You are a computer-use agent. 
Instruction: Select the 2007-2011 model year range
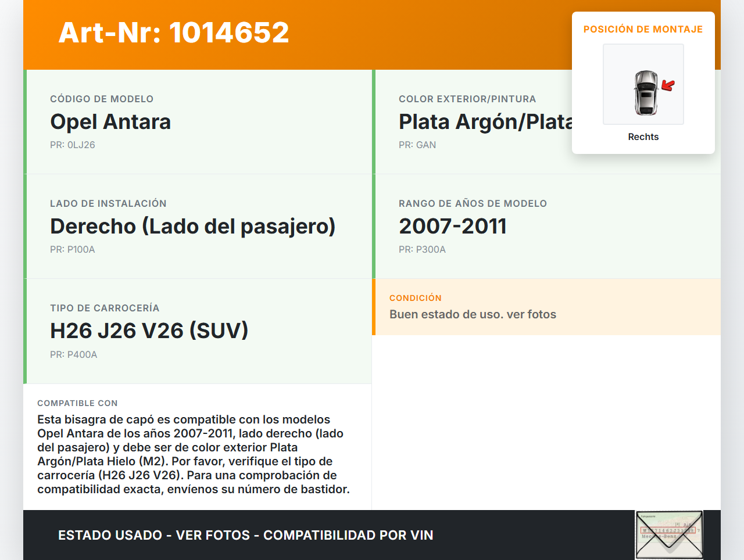[x=452, y=227]
